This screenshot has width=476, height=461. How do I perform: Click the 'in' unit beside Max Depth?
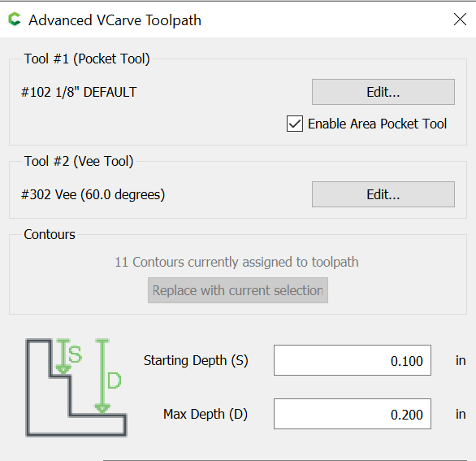pos(461,414)
